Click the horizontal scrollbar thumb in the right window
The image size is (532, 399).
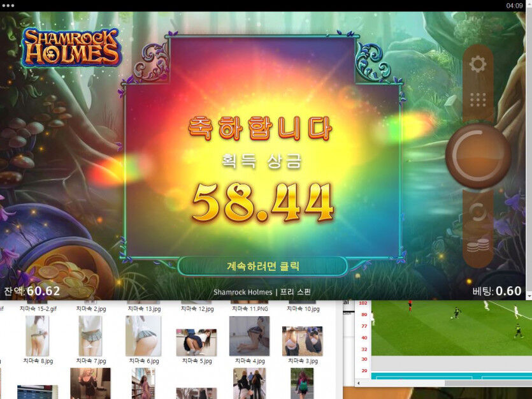click(488, 383)
